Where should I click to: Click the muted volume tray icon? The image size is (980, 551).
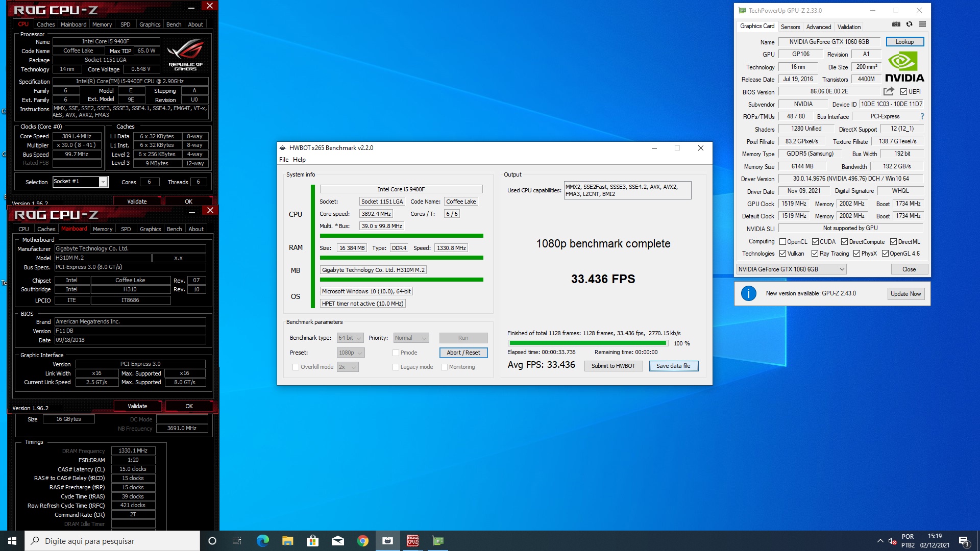[x=892, y=541]
